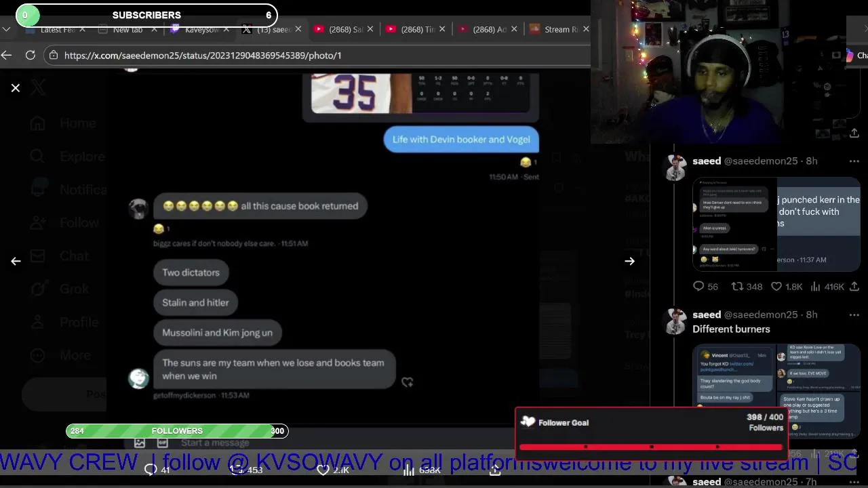
Task: Open saeed's avatar on the Different burners tweet
Action: coord(675,321)
